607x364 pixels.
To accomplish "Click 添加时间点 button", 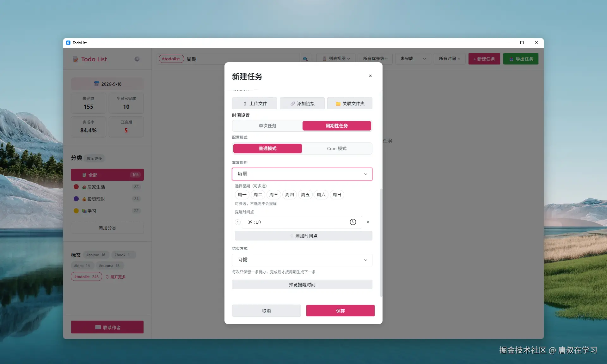I will pos(303,236).
